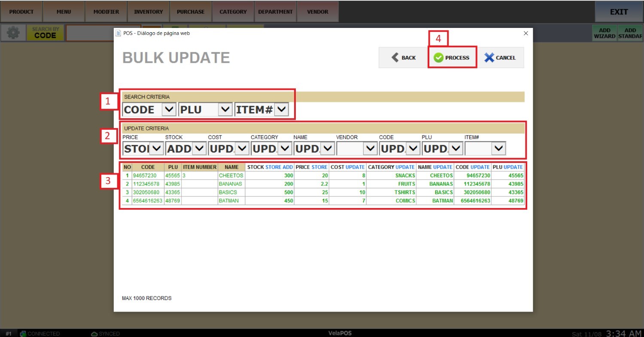Switch to the Inventory tab
The height and width of the screenshot is (337, 644).
[149, 12]
